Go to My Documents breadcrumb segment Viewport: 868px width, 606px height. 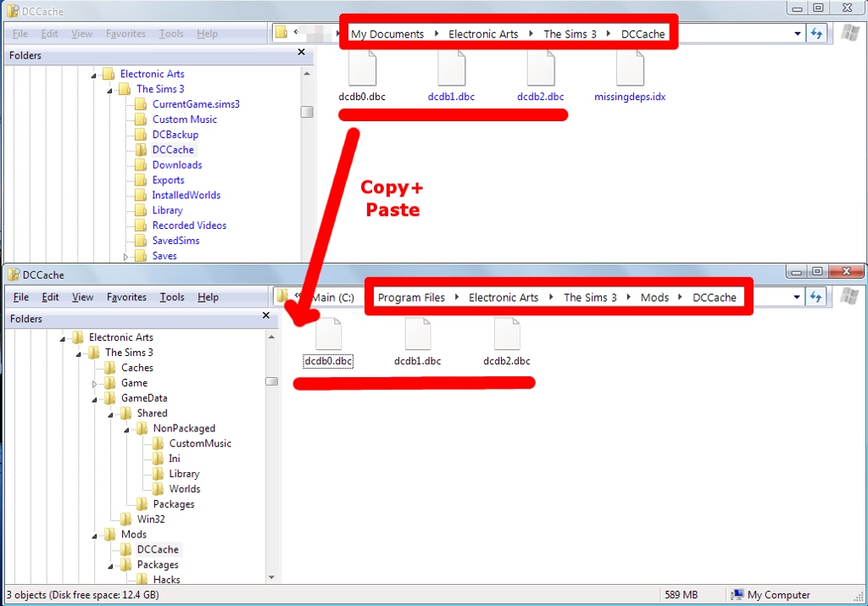(x=387, y=34)
